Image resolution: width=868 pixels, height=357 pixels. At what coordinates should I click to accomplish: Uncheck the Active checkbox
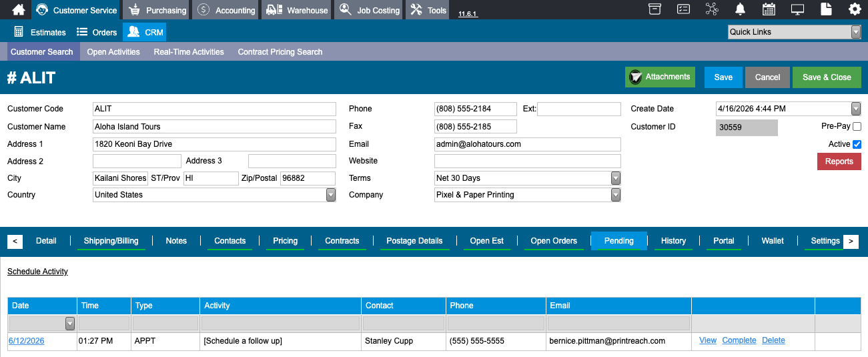pos(857,144)
